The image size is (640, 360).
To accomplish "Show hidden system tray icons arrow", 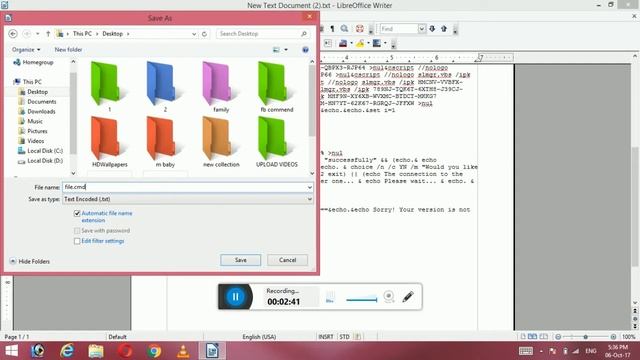I will (x=541, y=351).
